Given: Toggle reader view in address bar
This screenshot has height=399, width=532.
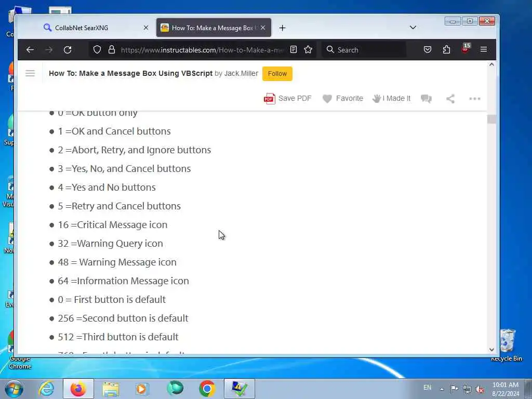Looking at the screenshot, I should click(294, 50).
